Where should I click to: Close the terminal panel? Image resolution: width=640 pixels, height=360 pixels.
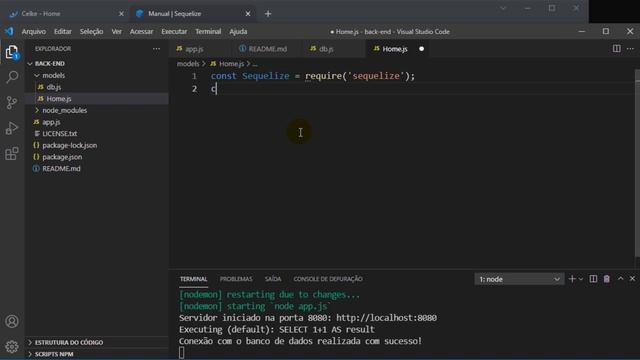pos(632,278)
